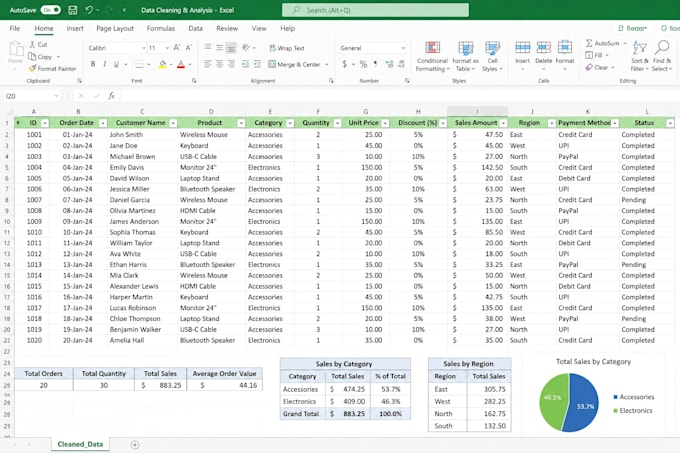Viewport: 680px width, 453px height.
Task: Open the File menu
Action: [15, 28]
